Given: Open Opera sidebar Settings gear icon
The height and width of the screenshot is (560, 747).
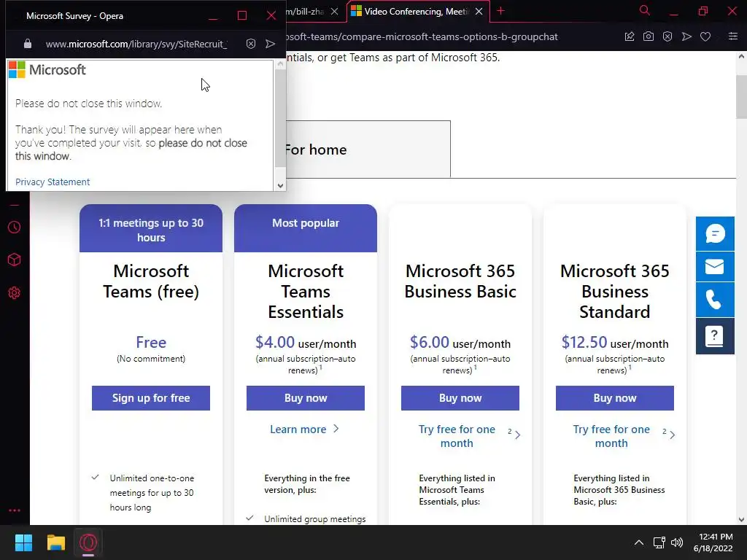Looking at the screenshot, I should point(15,293).
